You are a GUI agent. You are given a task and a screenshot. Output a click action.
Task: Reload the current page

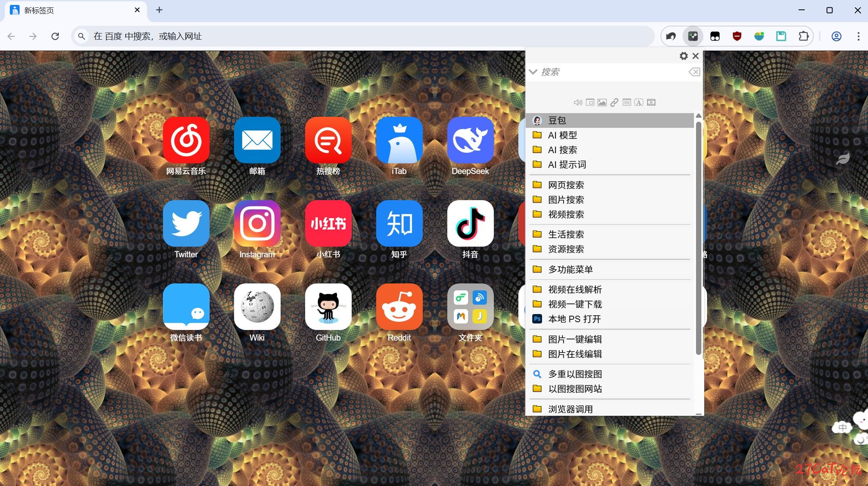click(55, 36)
